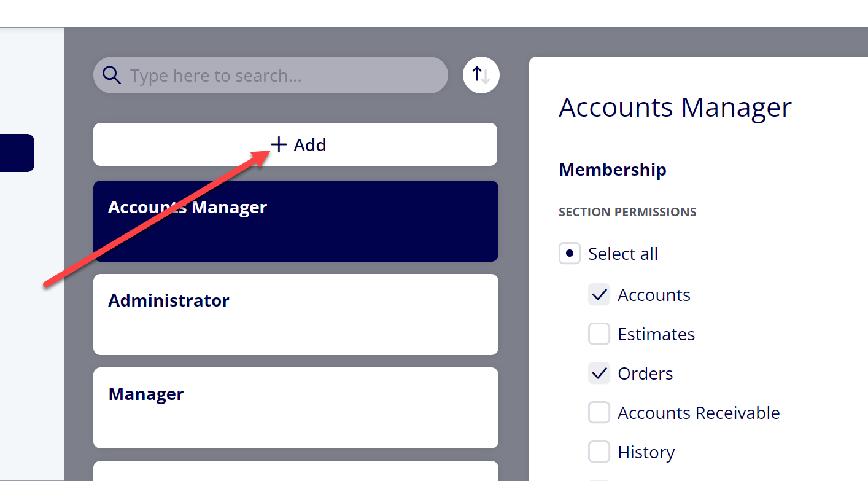Open the Manager role card
This screenshot has height=481, width=868.
pos(296,408)
